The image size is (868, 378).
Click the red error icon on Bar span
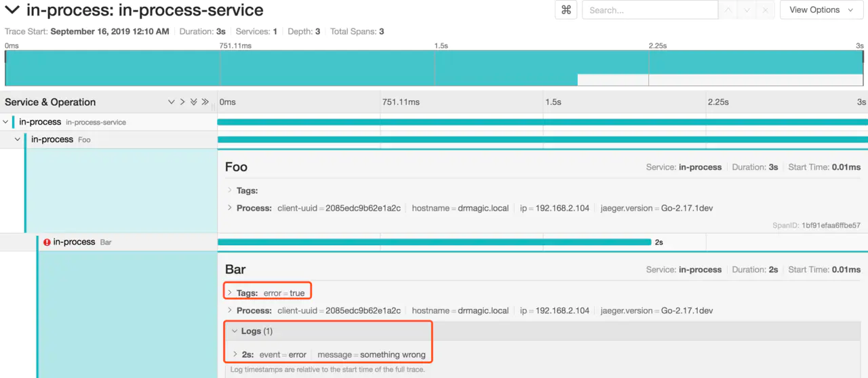(47, 242)
